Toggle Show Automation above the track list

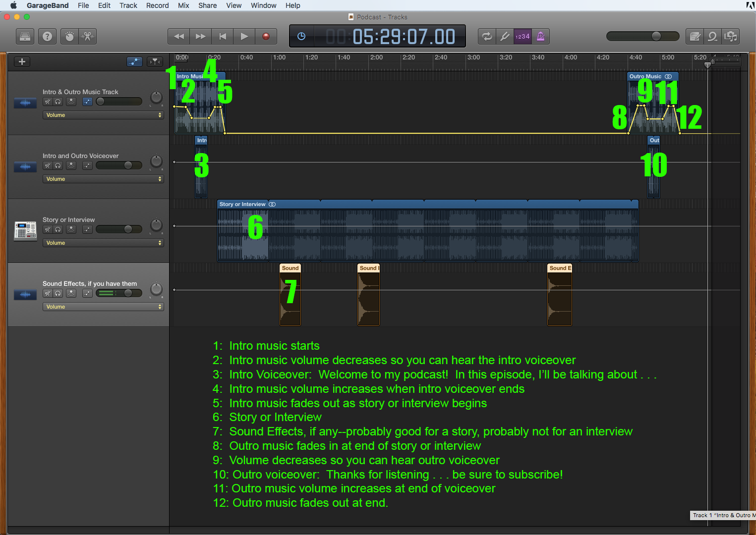pos(135,61)
